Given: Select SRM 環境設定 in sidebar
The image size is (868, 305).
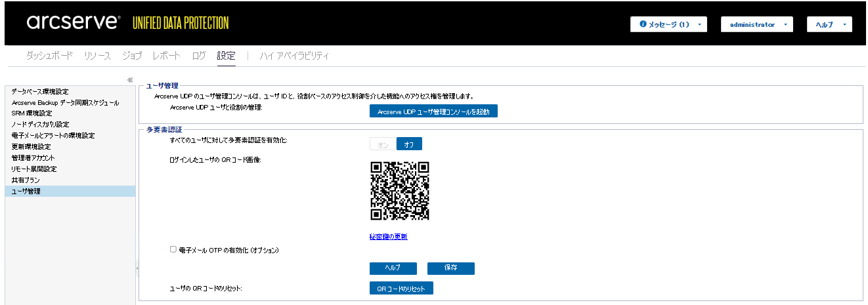Looking at the screenshot, I should 70,113.
